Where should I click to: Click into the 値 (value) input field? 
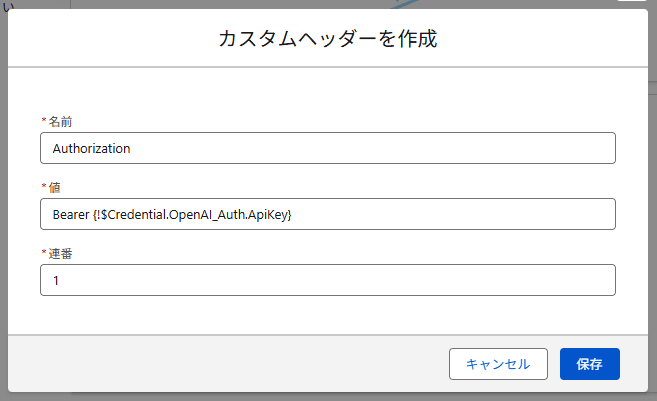[327, 215]
